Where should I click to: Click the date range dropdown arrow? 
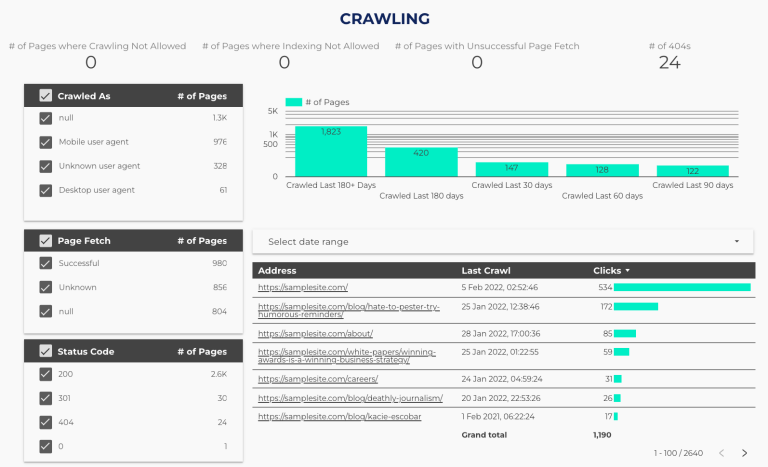[x=737, y=242]
